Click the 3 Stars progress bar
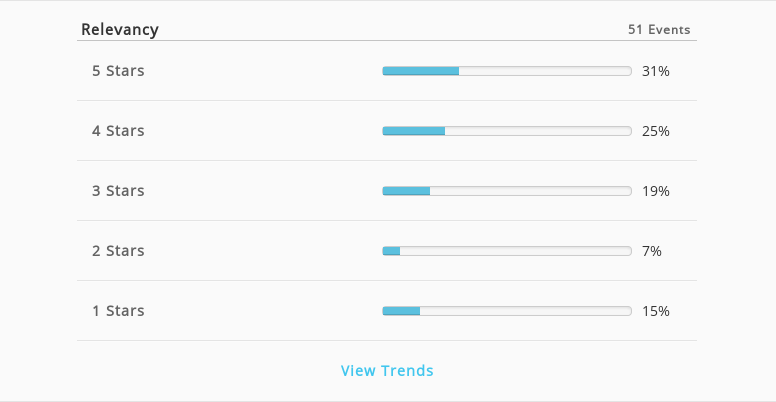This screenshot has width=776, height=402. (x=507, y=191)
